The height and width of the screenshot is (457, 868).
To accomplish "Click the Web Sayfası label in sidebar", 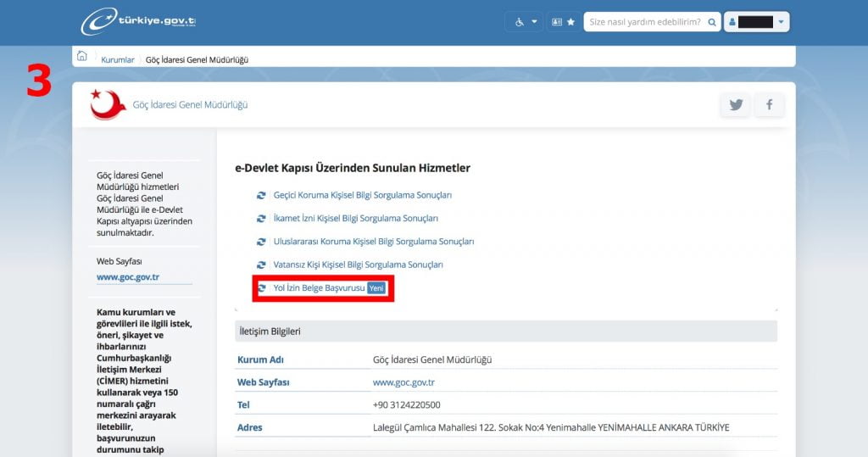I will click(119, 261).
